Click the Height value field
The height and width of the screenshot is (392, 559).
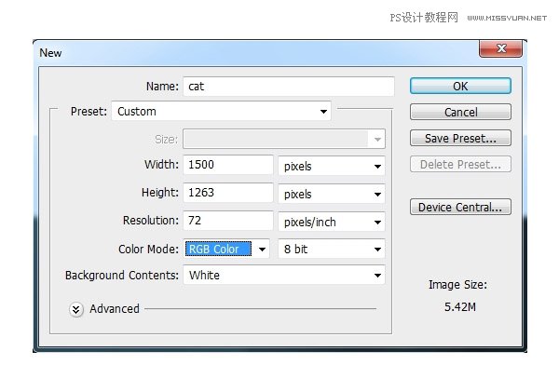228,194
